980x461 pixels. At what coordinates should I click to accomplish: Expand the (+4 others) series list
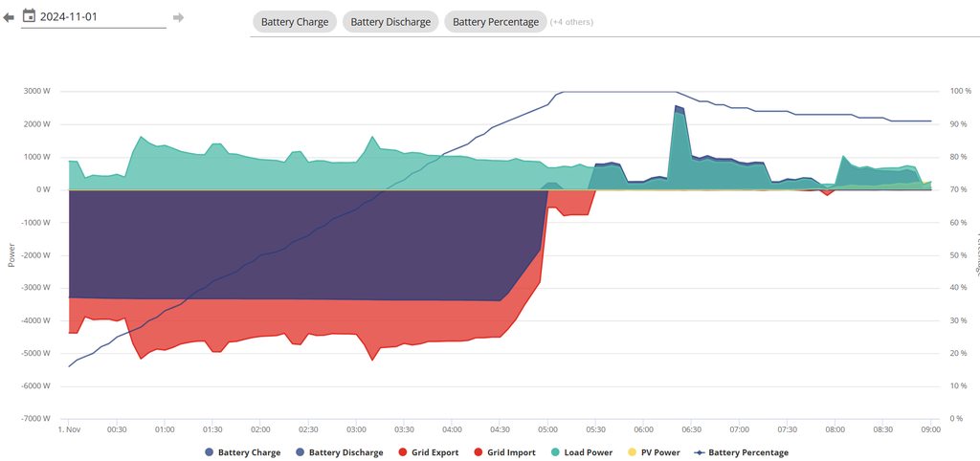571,22
